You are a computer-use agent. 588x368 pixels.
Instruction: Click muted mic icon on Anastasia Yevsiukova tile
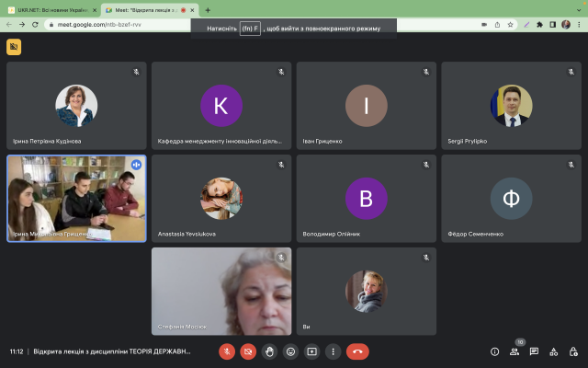point(281,165)
